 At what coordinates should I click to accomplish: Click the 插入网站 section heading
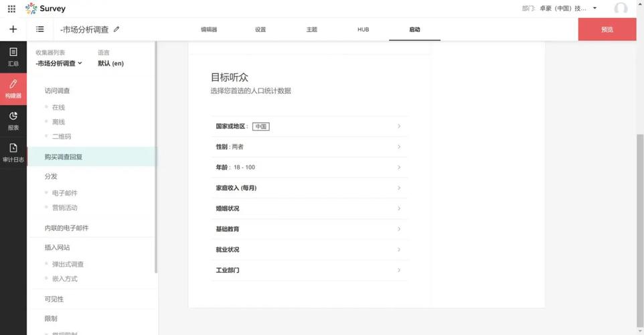point(57,247)
